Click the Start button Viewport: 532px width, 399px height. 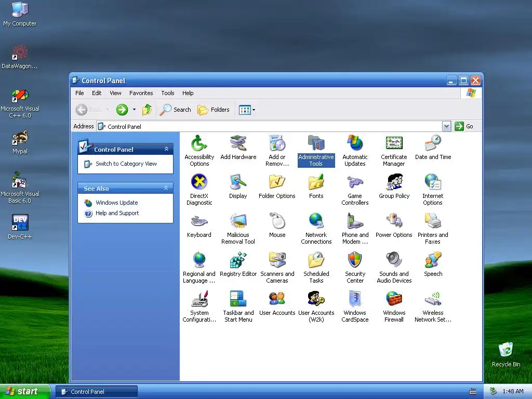pyautogui.click(x=25, y=392)
